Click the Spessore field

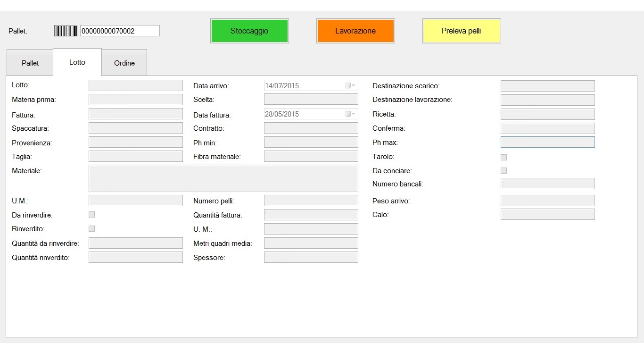(311, 257)
